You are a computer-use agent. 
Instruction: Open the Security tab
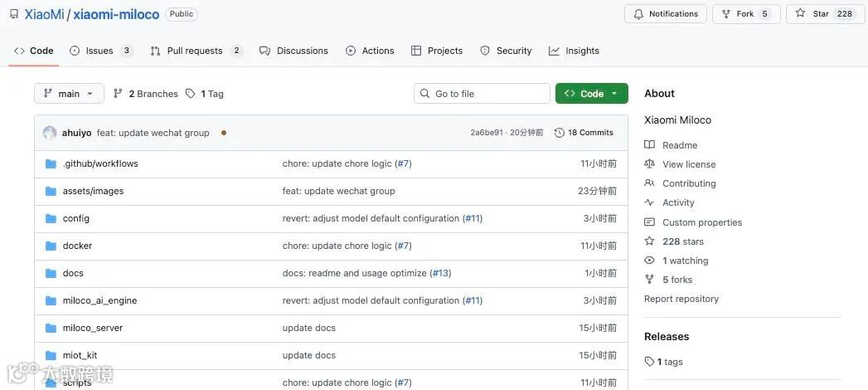(506, 51)
